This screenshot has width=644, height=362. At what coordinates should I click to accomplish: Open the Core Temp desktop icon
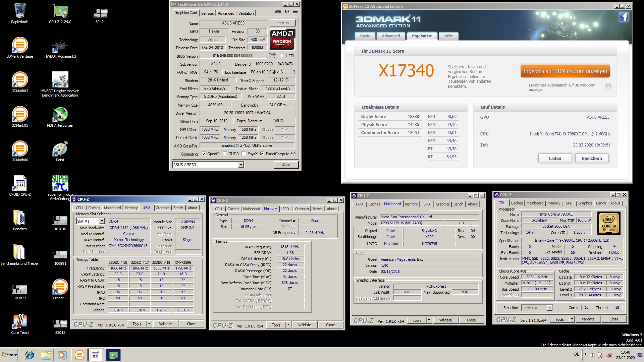(20, 324)
